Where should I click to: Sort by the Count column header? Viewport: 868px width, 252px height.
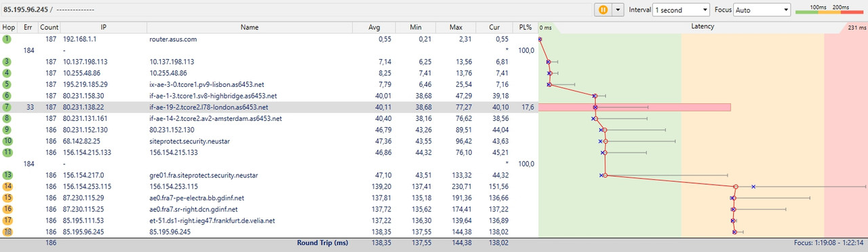click(49, 27)
